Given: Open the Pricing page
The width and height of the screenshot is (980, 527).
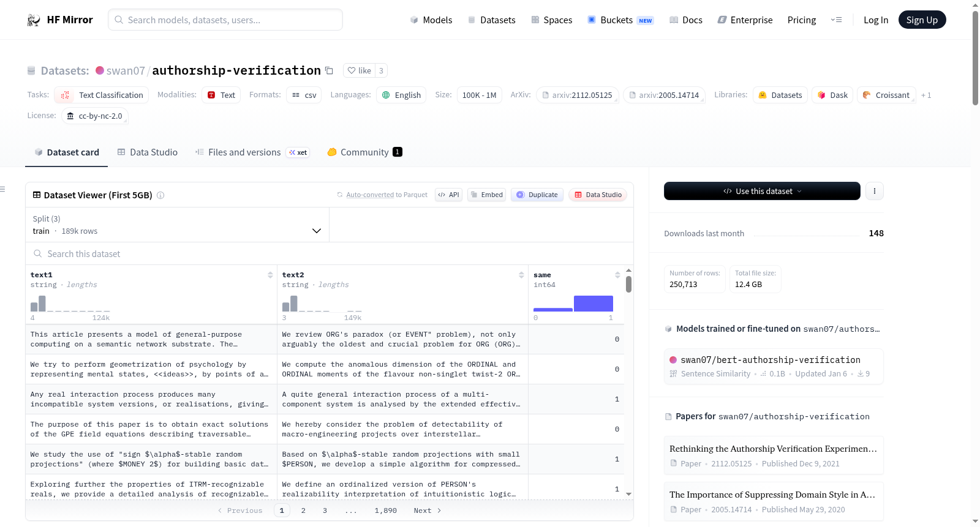Looking at the screenshot, I should click(802, 20).
